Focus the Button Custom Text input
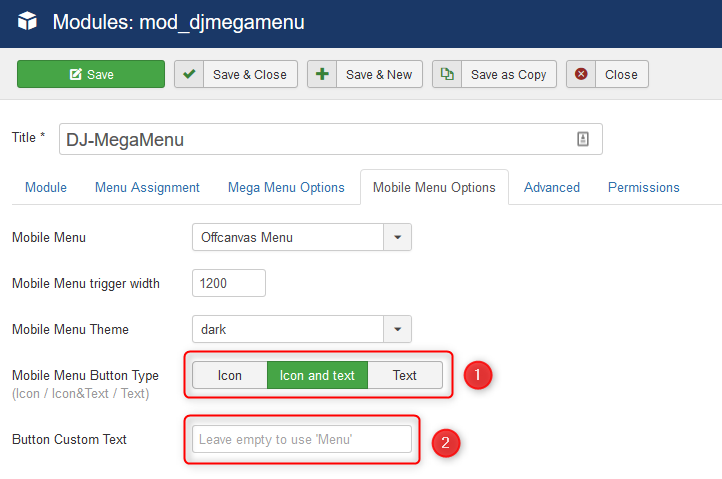The width and height of the screenshot is (722, 479). 302,439
